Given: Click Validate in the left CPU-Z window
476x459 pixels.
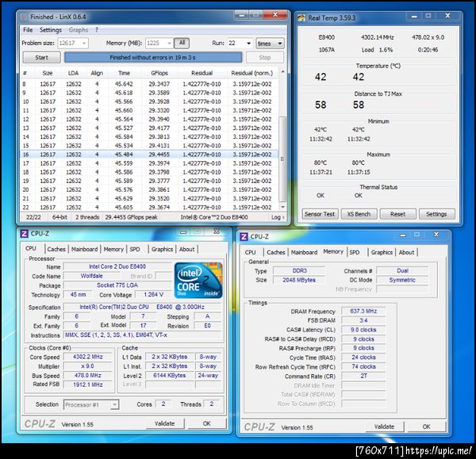Looking at the screenshot, I should 164,423.
